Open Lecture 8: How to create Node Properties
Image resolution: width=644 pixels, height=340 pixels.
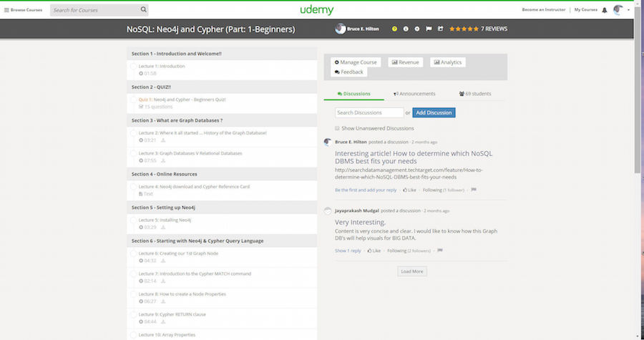[182, 294]
